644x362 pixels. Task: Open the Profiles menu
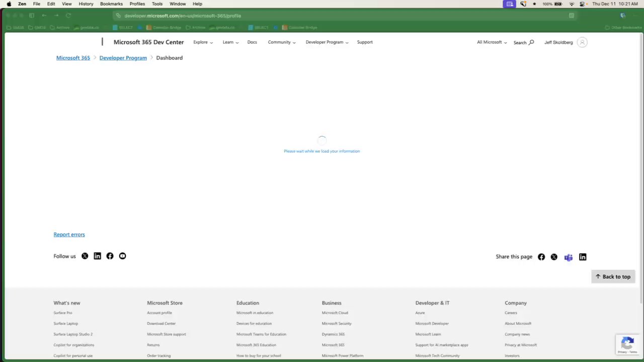tap(137, 4)
